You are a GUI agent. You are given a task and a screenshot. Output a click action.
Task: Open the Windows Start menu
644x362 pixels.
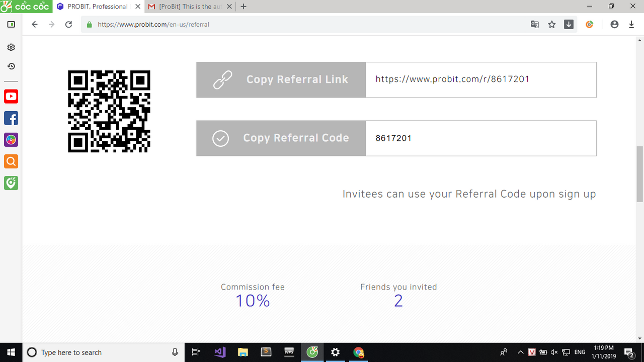point(11,352)
